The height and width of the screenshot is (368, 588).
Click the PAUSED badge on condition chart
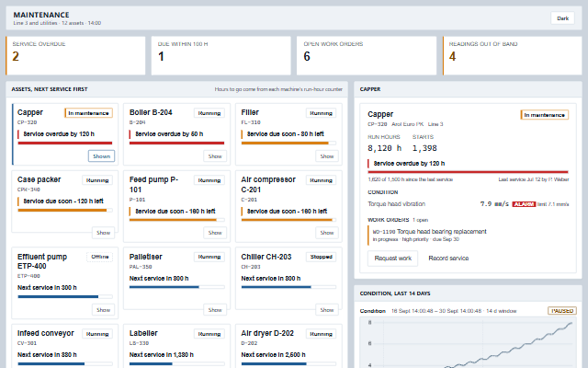click(562, 311)
